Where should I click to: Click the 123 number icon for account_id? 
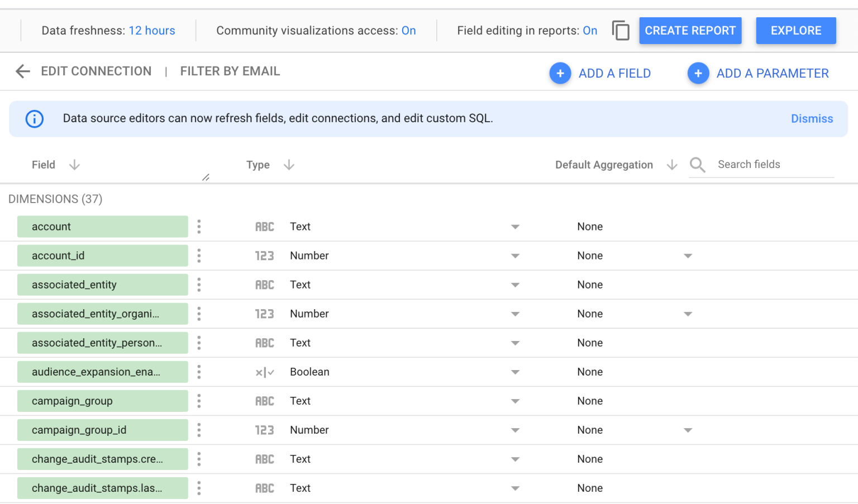point(265,256)
